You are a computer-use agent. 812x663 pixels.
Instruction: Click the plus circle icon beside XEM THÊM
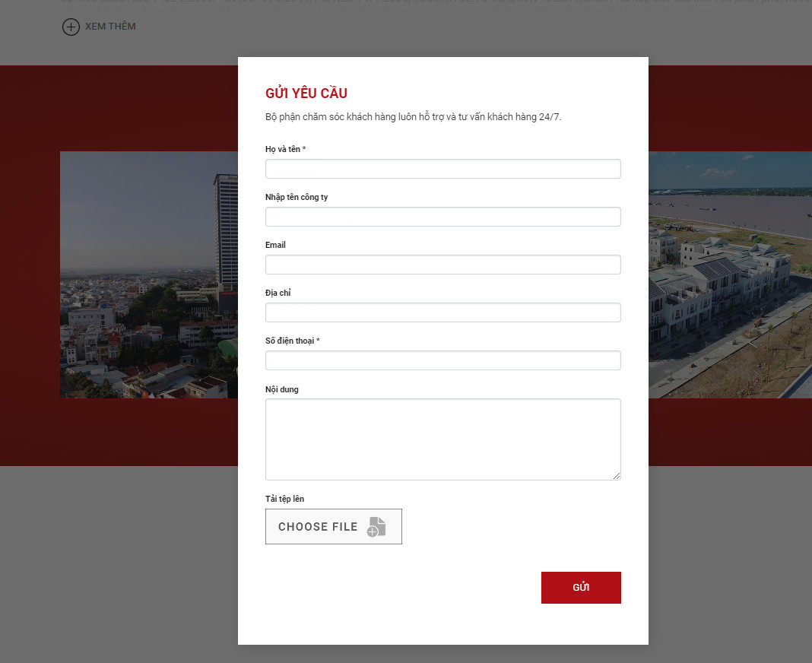71,27
